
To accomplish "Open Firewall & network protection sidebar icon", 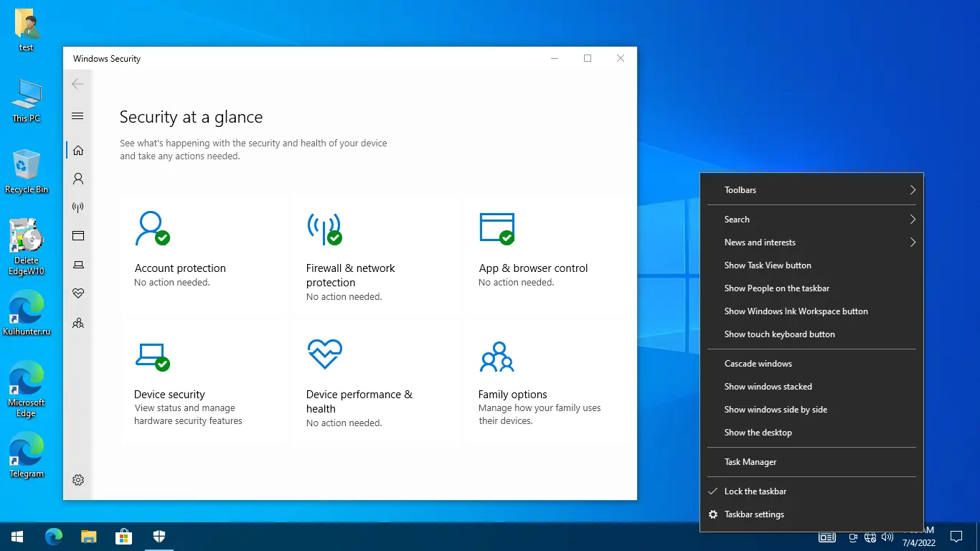I will coord(78,207).
